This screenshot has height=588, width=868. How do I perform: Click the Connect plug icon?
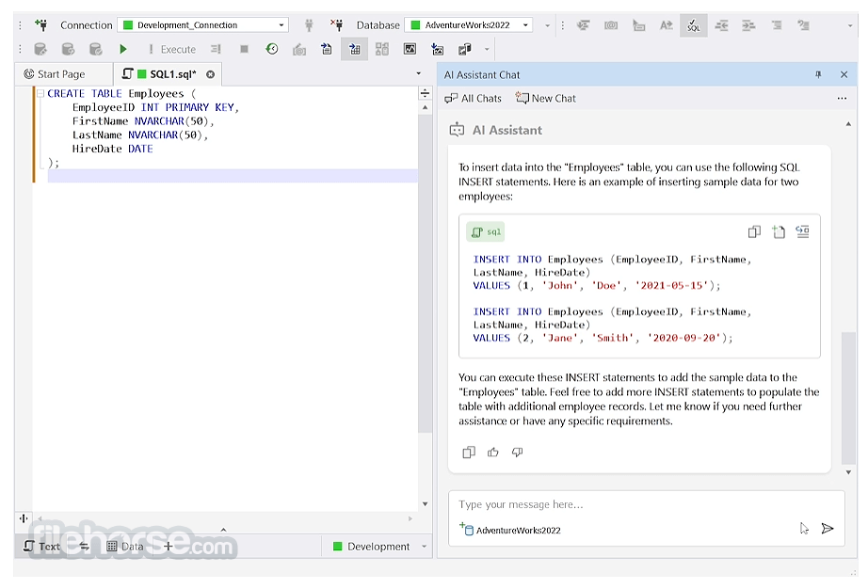(309, 24)
